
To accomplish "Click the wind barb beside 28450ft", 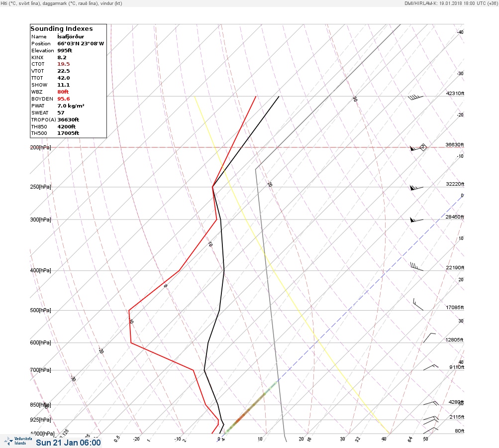I will tap(416, 220).
